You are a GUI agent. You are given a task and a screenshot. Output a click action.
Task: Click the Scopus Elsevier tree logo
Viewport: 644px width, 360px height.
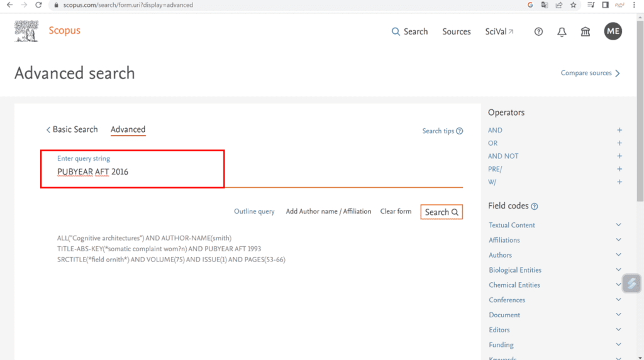pyautogui.click(x=26, y=31)
